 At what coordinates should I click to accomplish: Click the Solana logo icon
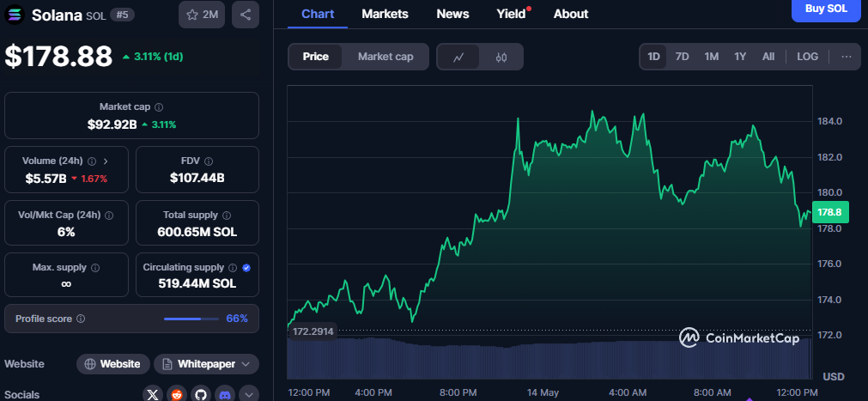15,15
